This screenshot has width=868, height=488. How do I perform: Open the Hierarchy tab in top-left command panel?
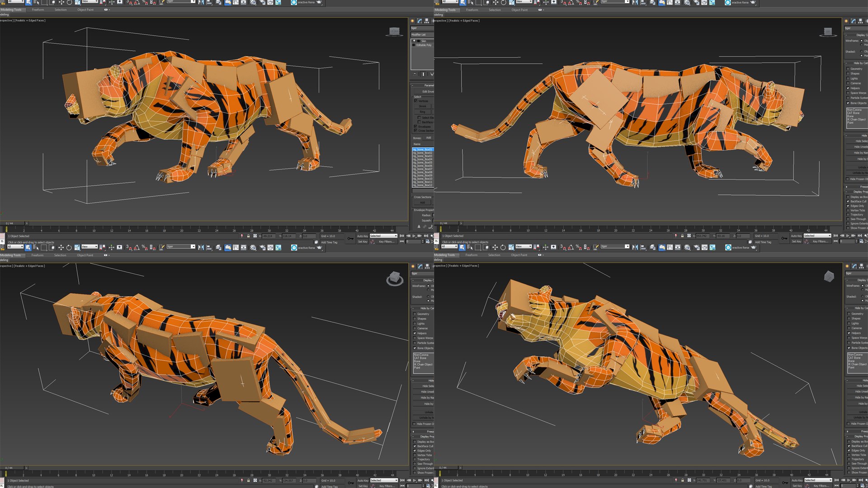(426, 21)
